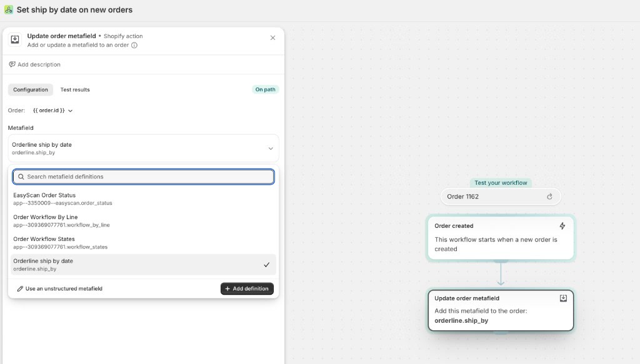Image resolution: width=640 pixels, height=364 pixels.
Task: Click the orderline.ship_by text in workflow node
Action: (x=461, y=320)
